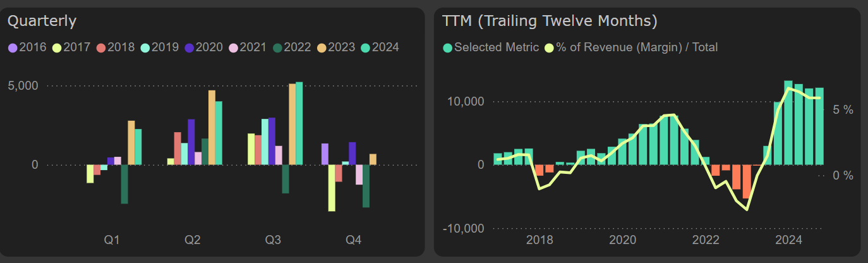
Task: Click the Quarterly chart title
Action: pos(42,21)
